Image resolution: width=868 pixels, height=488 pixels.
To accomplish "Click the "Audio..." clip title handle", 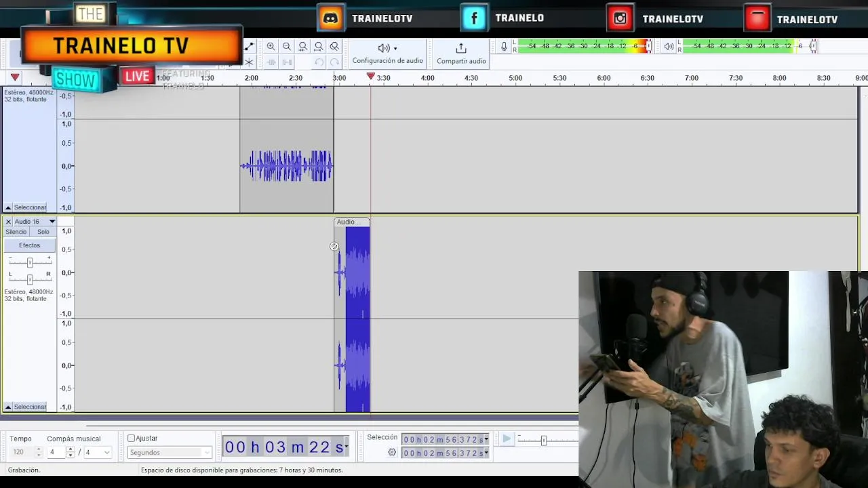I will pyautogui.click(x=351, y=222).
